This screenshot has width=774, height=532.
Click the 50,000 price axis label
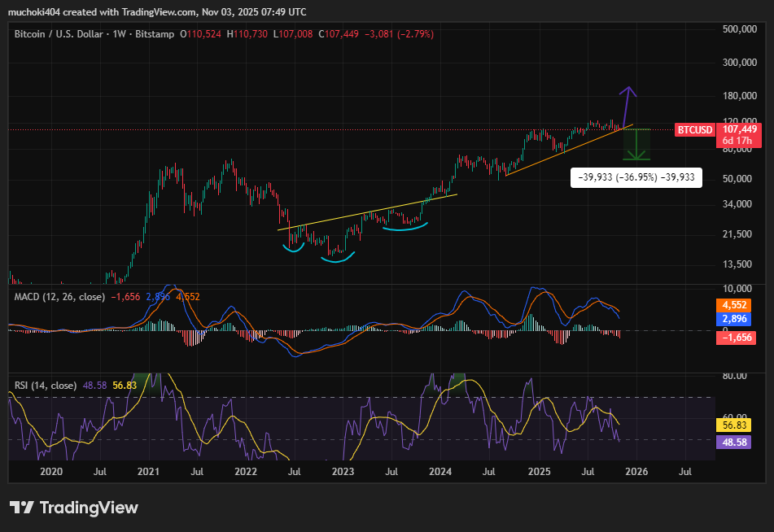737,179
